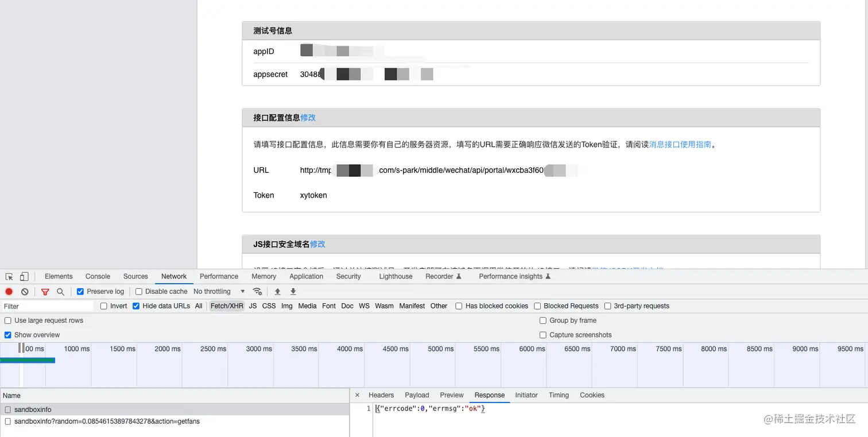Stop recording network log red button
The height and width of the screenshot is (437, 868).
tap(9, 292)
